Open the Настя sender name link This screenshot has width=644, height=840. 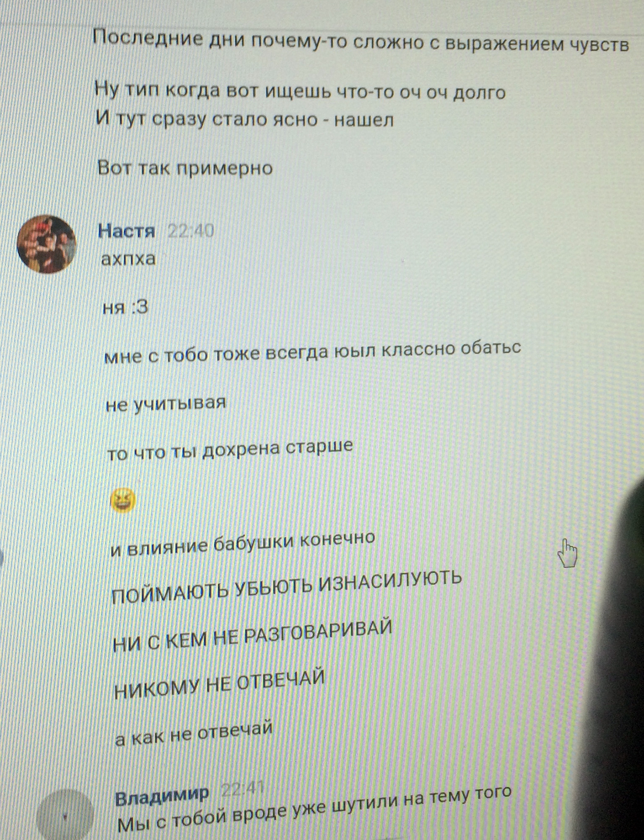pos(127,231)
